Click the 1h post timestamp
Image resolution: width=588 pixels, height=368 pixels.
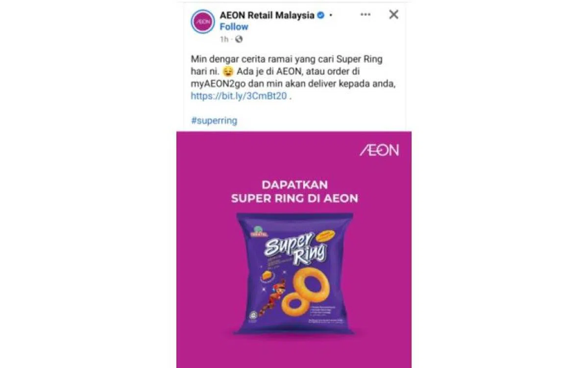pyautogui.click(x=224, y=39)
